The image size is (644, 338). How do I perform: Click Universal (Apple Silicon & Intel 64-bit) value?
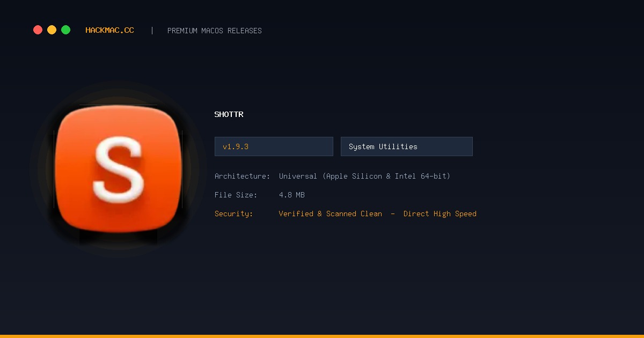(364, 176)
